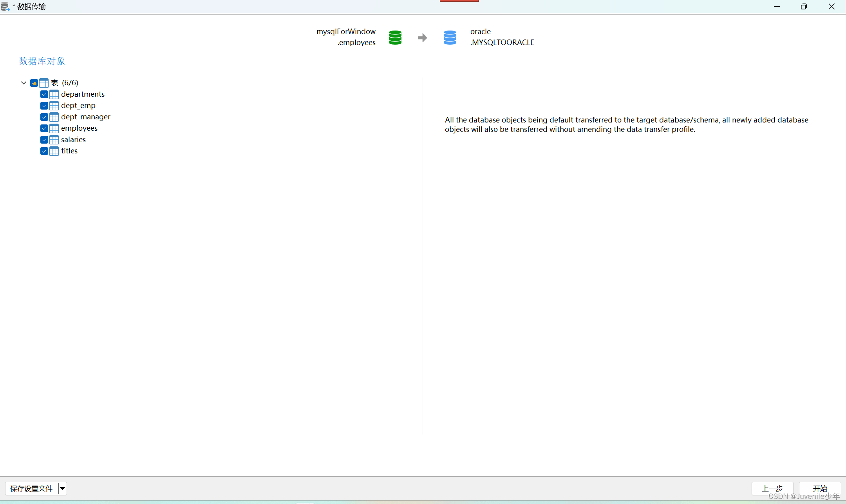Uncheck the dept_manager table checkbox
This screenshot has width=846, height=504.
click(44, 117)
